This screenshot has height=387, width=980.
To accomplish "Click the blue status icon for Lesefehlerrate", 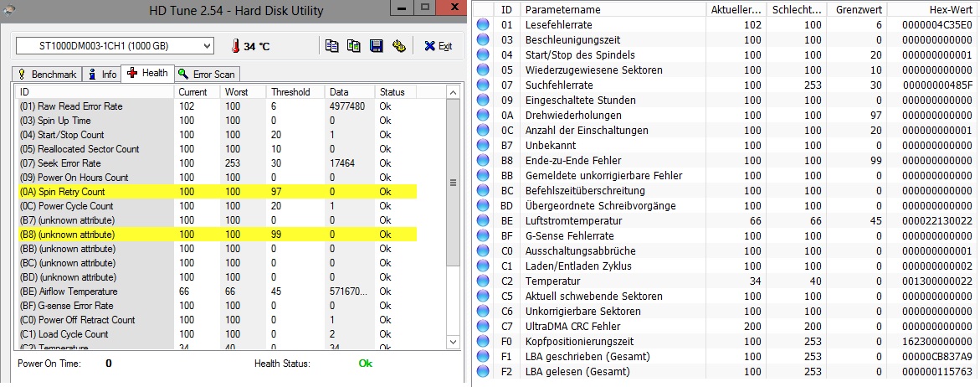I will click(x=482, y=25).
